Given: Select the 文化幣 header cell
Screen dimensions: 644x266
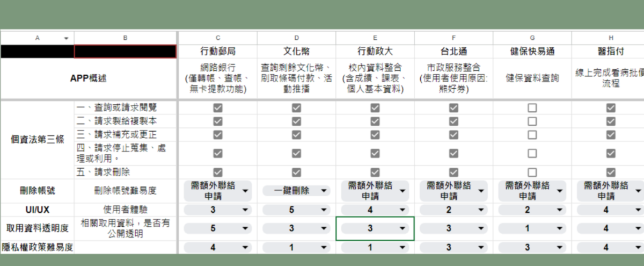Looking at the screenshot, I should tap(296, 52).
